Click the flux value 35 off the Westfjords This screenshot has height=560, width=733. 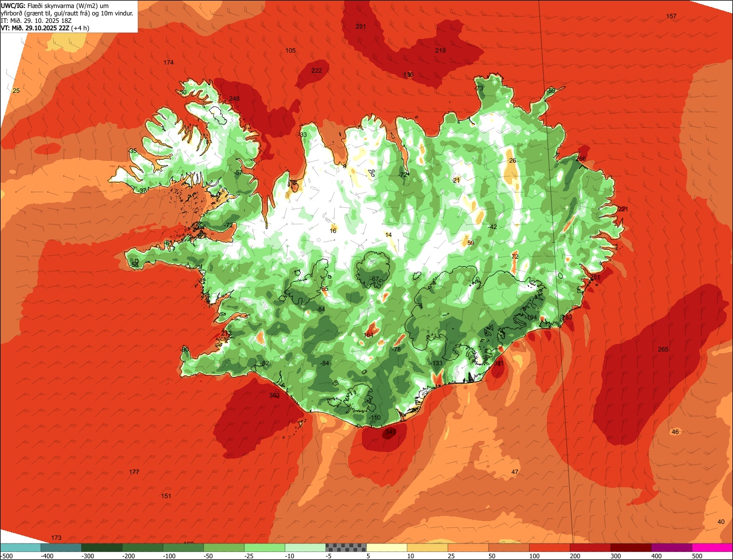click(x=133, y=151)
